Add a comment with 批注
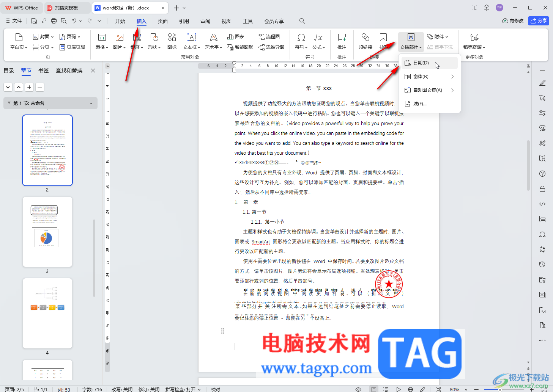This screenshot has width=553, height=392. (x=342, y=41)
